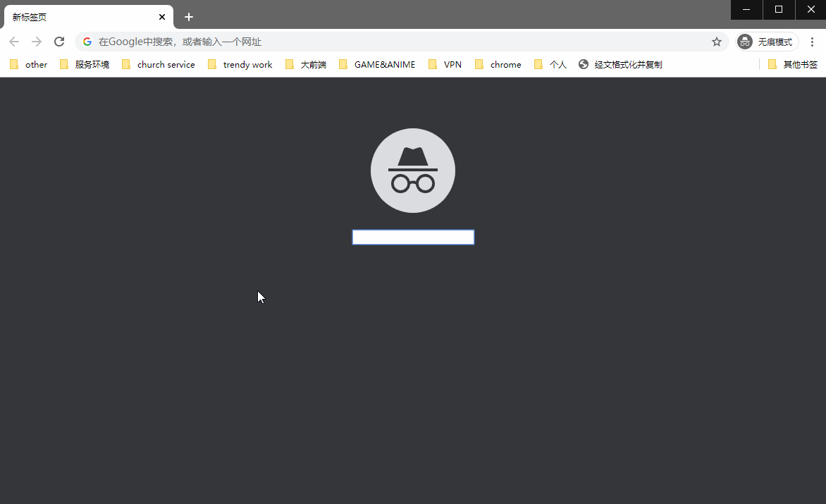The height and width of the screenshot is (504, 826).
Task: Click the forward navigation arrow
Action: (x=37, y=42)
